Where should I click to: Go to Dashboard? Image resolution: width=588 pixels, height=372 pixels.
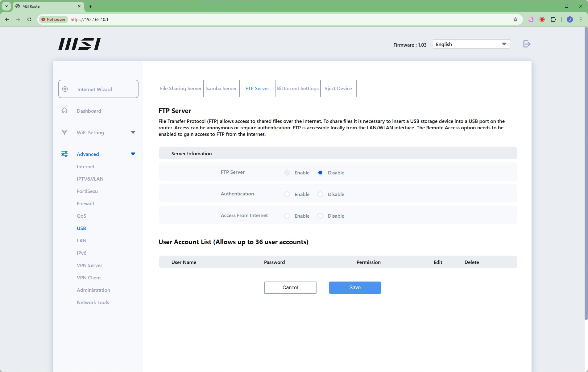coord(89,111)
